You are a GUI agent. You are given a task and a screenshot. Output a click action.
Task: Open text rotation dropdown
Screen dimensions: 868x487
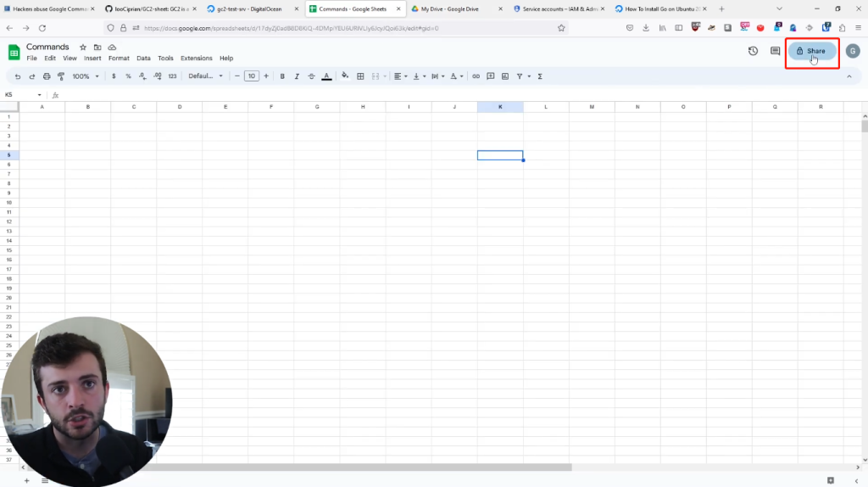457,76
